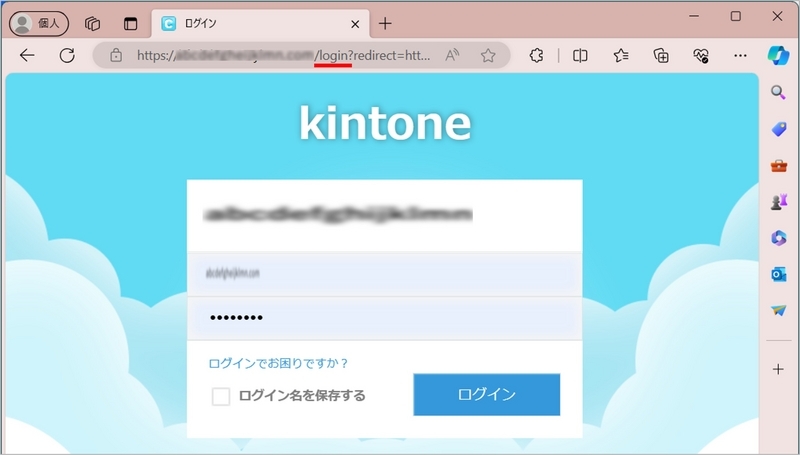Customize sidebar with plus icon
This screenshot has height=455, width=800.
pos(779,369)
